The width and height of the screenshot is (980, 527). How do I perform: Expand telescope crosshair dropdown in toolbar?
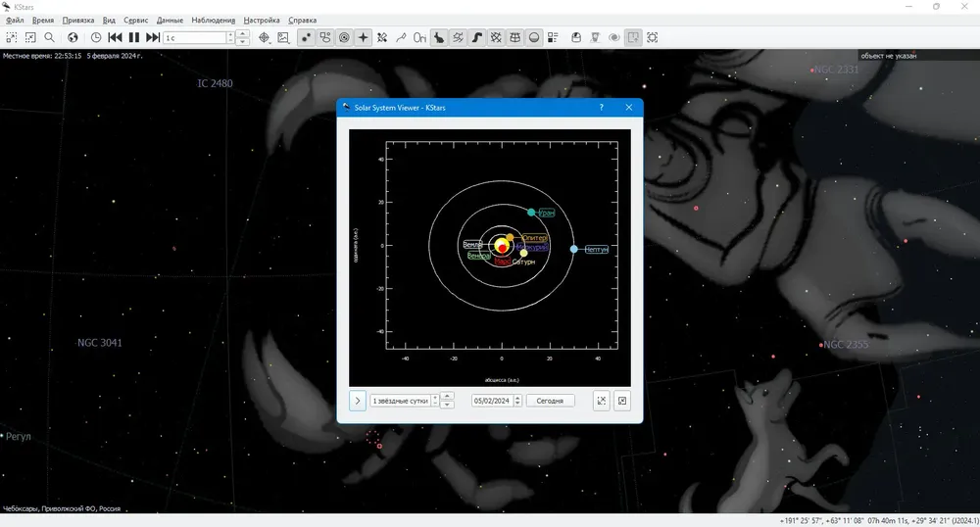point(264,37)
